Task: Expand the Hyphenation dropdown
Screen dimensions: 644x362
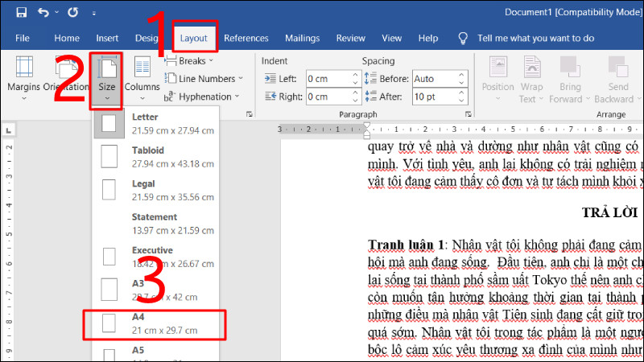Action: click(x=203, y=97)
